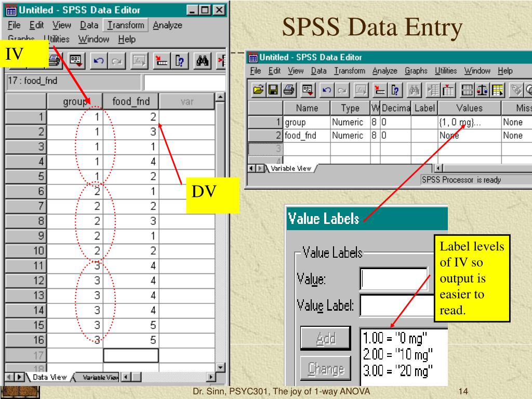
Task: Click Change button in Value Labels dialog
Action: (325, 368)
